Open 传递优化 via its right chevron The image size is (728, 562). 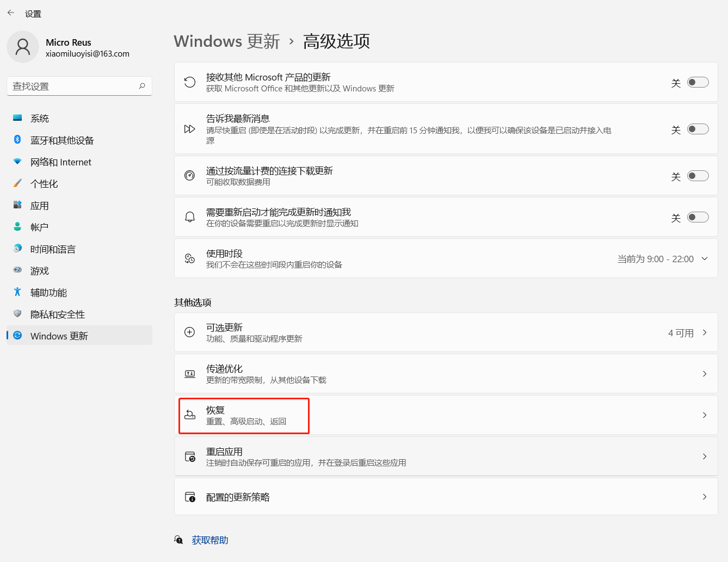point(705,374)
